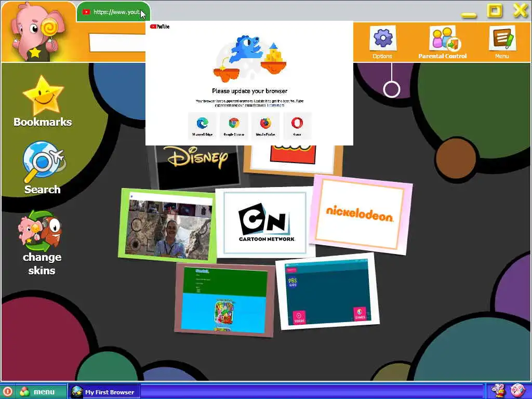Image resolution: width=532 pixels, height=399 pixels.
Task: Click the YouTube logo in the preview
Action: [x=159, y=26]
